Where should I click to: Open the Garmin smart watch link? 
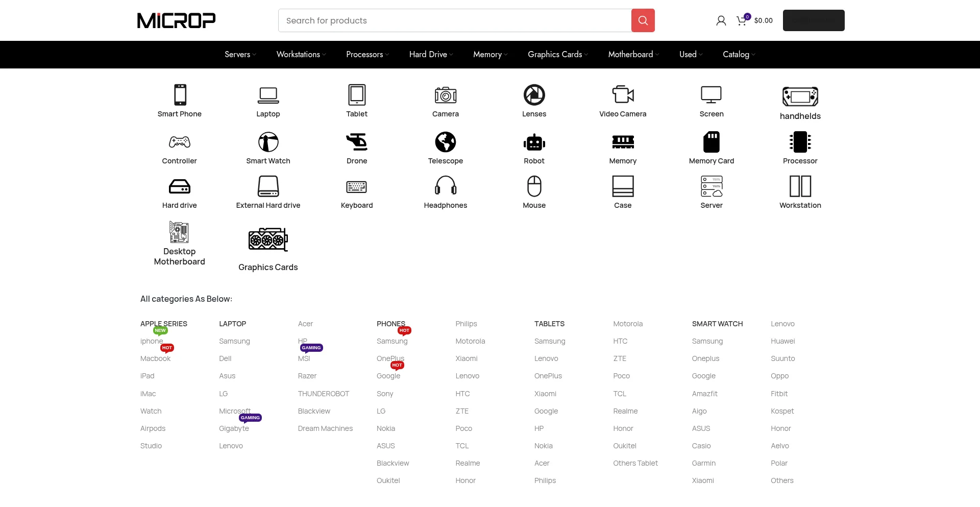pos(704,463)
